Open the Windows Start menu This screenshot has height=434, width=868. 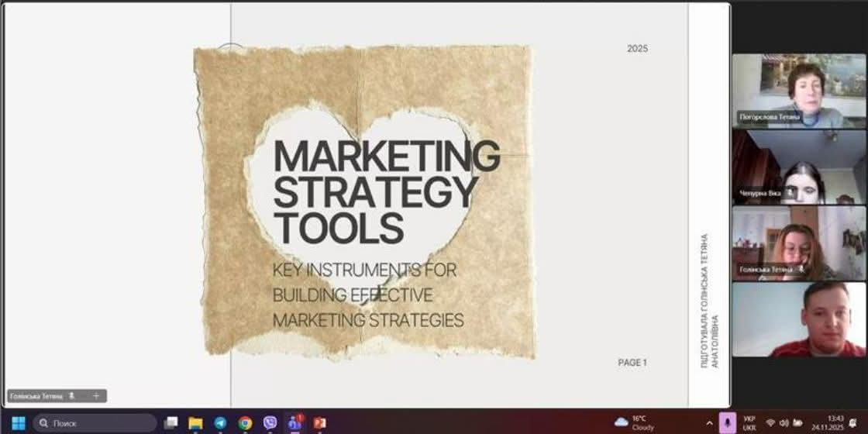coord(19,423)
